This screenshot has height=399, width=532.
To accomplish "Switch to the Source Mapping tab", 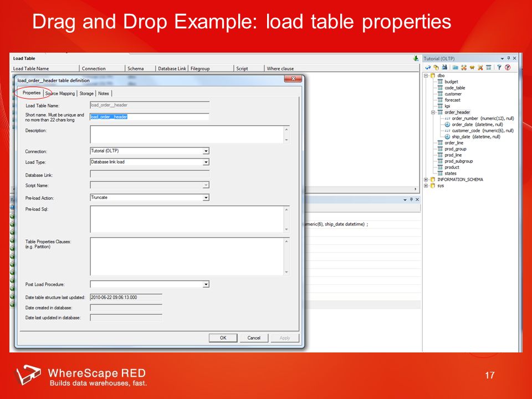I will (x=60, y=93).
